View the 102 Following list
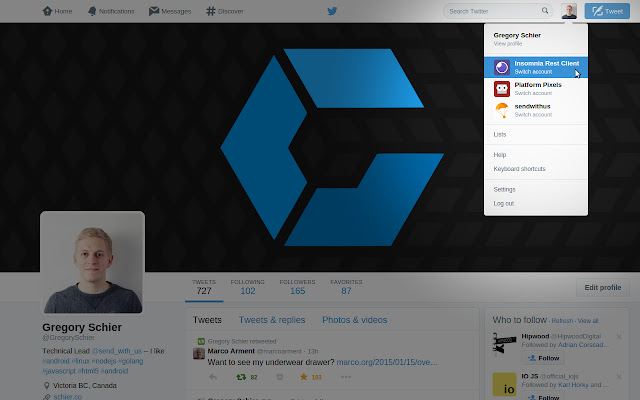 248,287
